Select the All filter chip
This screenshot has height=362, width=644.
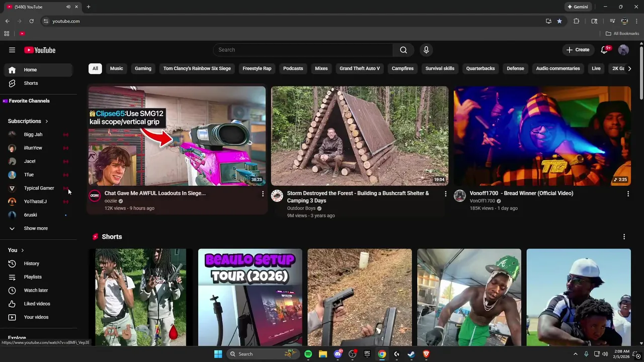click(x=95, y=68)
